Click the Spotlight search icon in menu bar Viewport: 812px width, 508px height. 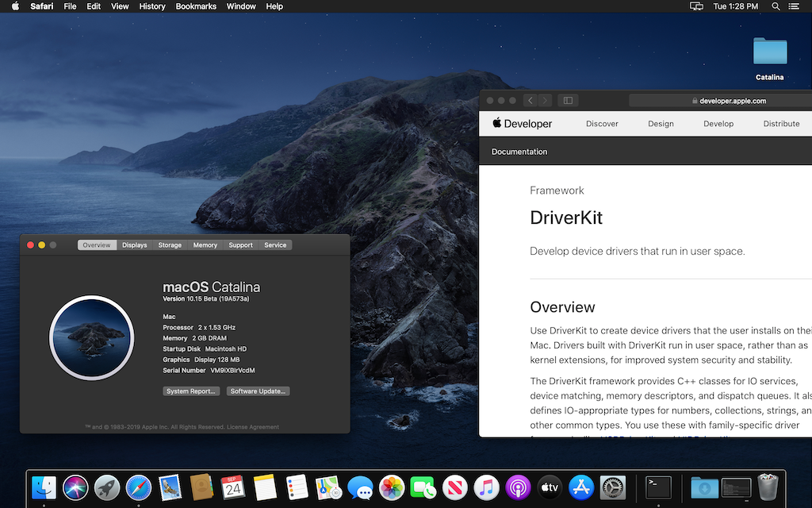776,6
